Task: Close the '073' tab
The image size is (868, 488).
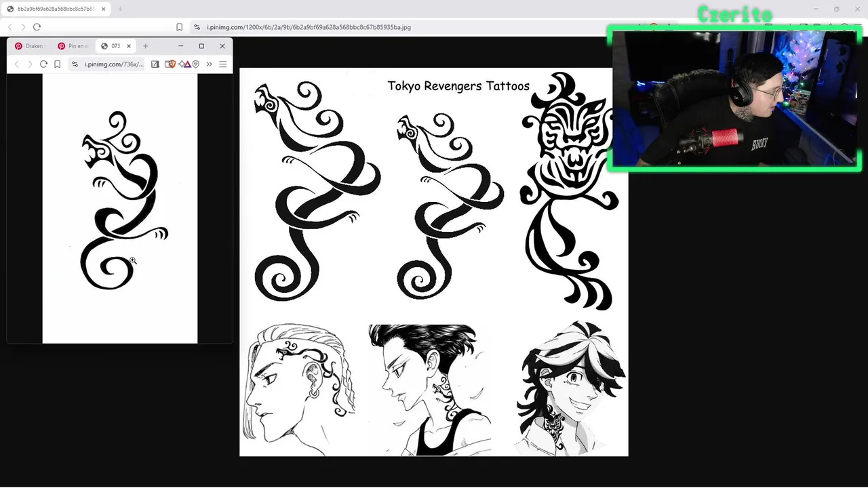Action: tap(128, 46)
